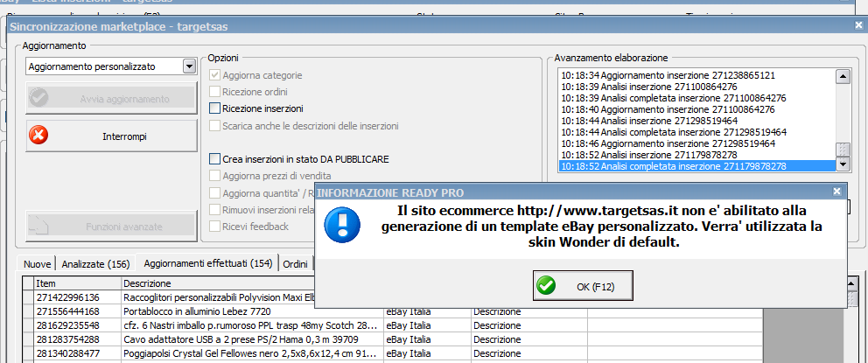Toggle the Ricevi feedback checkbox
This screenshot has width=868, height=363.
coord(214,227)
